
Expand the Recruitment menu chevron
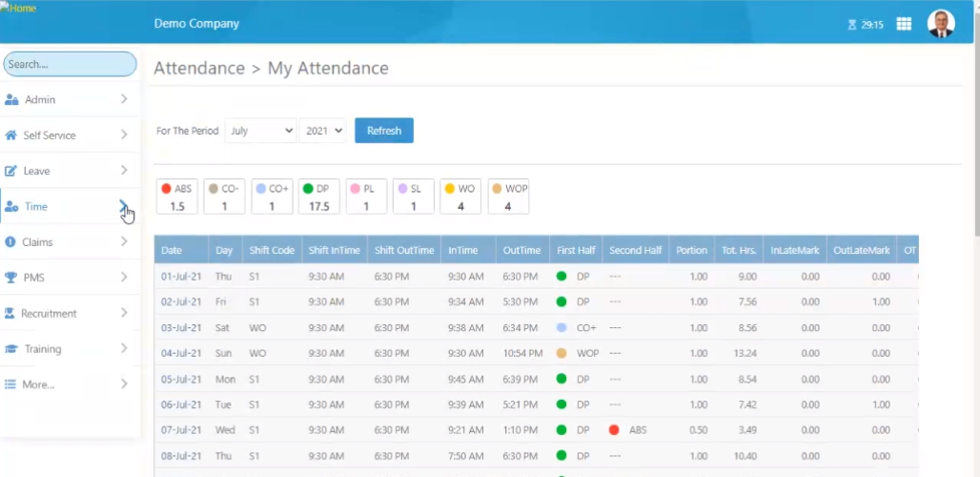coord(124,313)
